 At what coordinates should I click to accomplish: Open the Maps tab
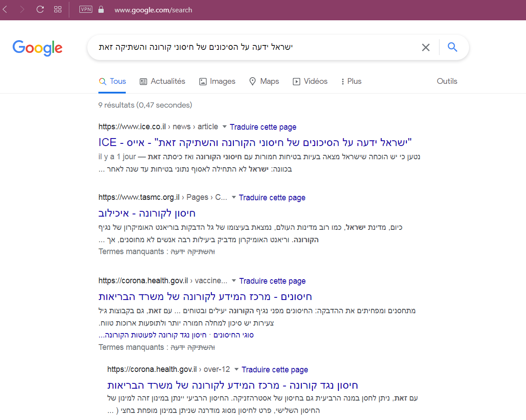tap(264, 81)
